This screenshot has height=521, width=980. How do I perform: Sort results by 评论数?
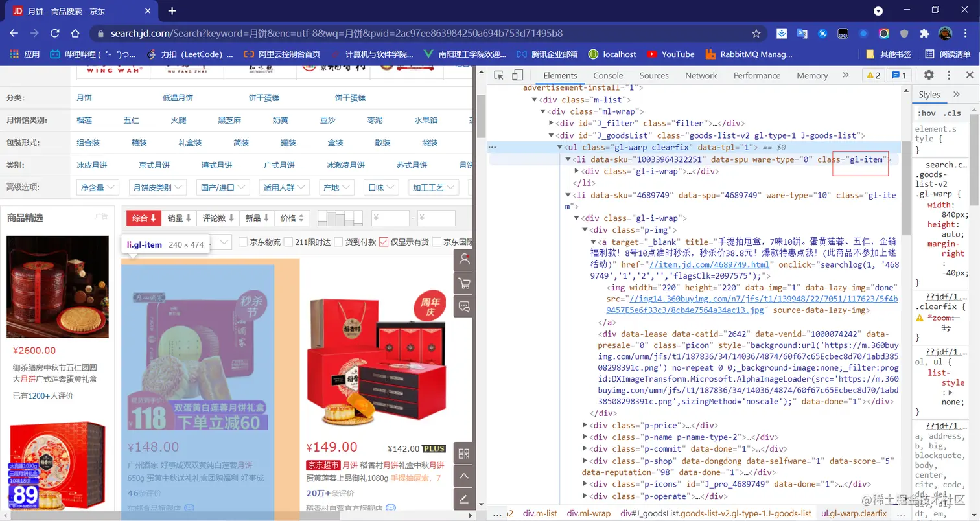tap(218, 218)
